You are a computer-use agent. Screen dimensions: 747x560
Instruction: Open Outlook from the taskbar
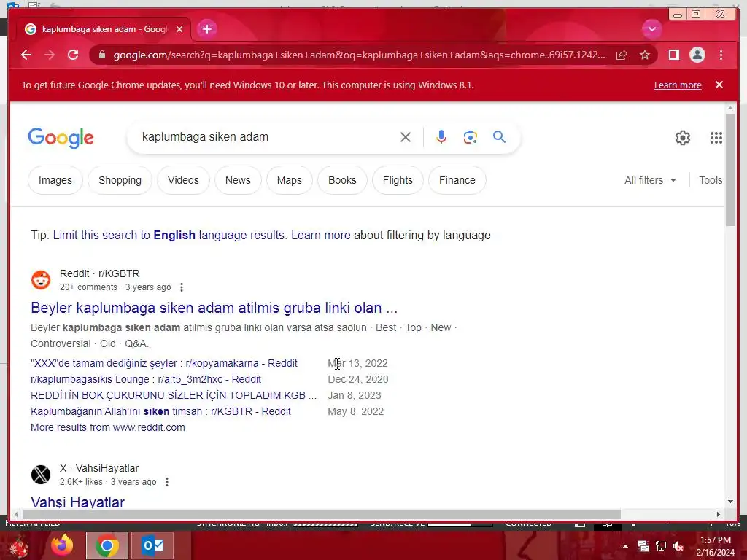(153, 545)
